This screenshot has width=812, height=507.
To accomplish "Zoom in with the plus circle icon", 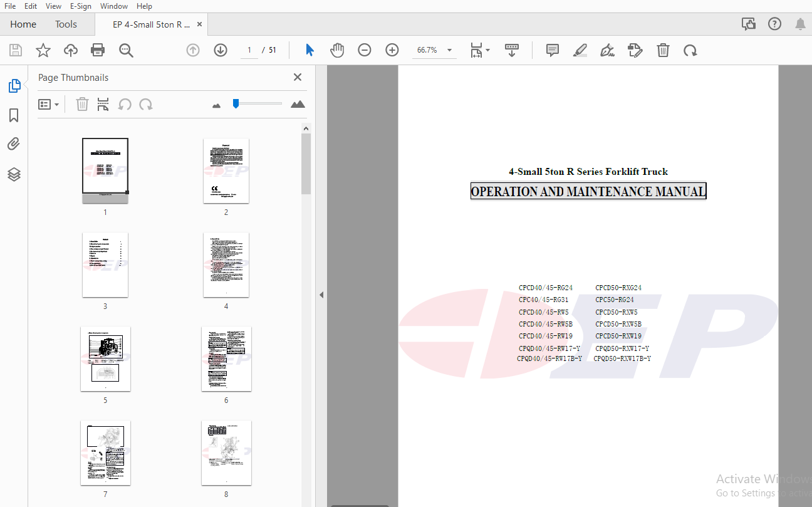I will pyautogui.click(x=392, y=50).
